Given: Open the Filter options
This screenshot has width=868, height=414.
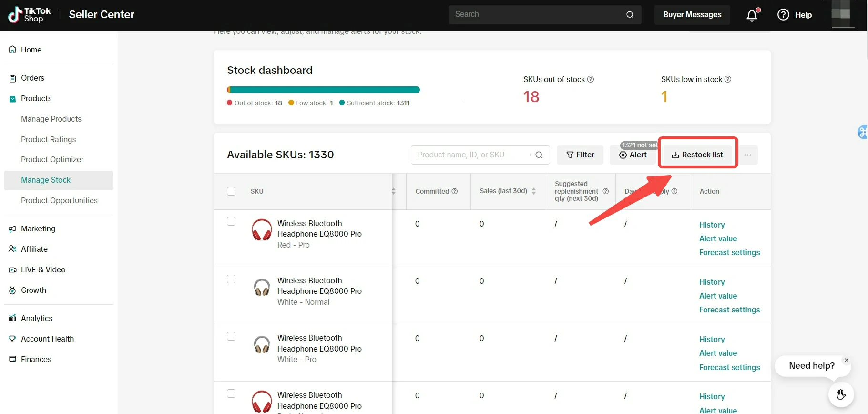Looking at the screenshot, I should [x=580, y=155].
